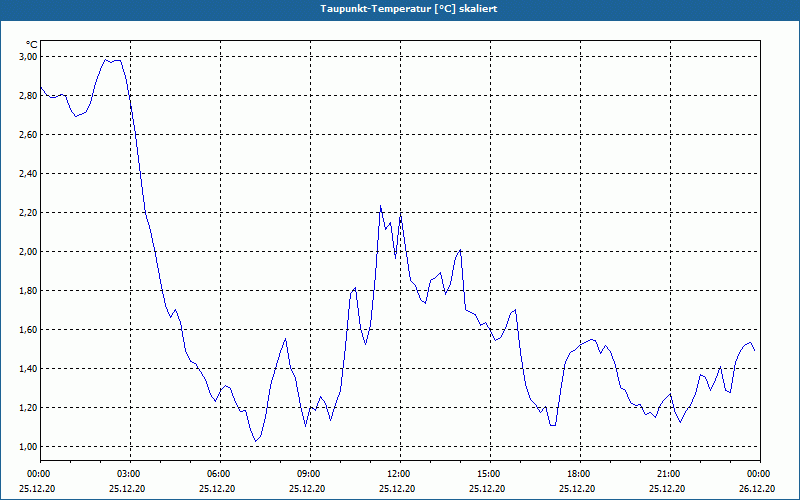Image resolution: width=800 pixels, height=500 pixels.
Task: Click the '1,80' y-axis label
Action: [29, 291]
